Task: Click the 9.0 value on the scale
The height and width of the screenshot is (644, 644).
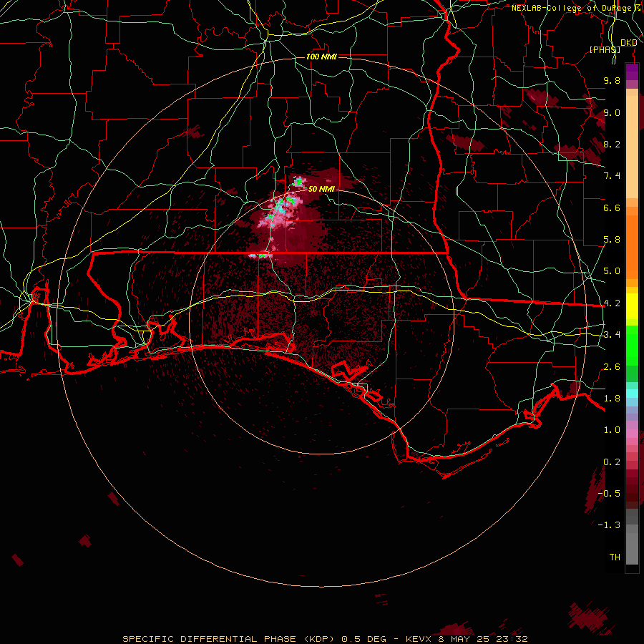Action: point(612,112)
